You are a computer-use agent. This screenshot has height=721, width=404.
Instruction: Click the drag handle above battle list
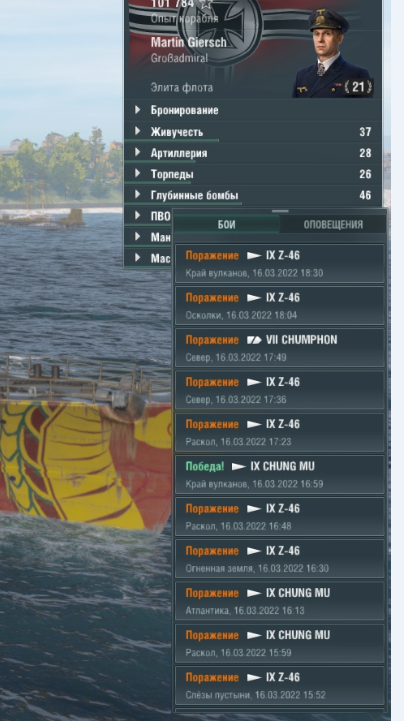[280, 212]
